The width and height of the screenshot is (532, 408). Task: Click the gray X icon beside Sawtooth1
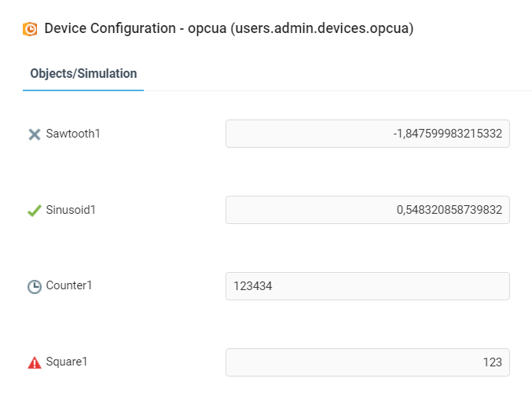coord(35,134)
